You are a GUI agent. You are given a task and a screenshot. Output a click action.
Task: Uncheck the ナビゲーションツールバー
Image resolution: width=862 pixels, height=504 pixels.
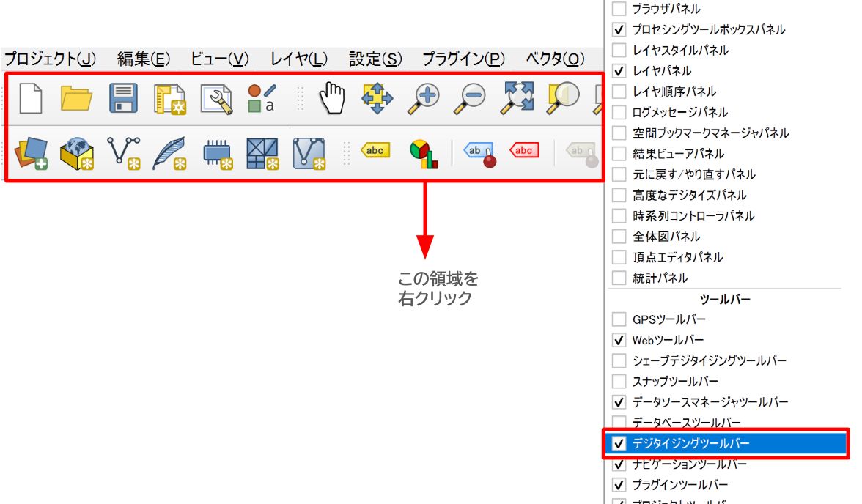click(x=619, y=464)
